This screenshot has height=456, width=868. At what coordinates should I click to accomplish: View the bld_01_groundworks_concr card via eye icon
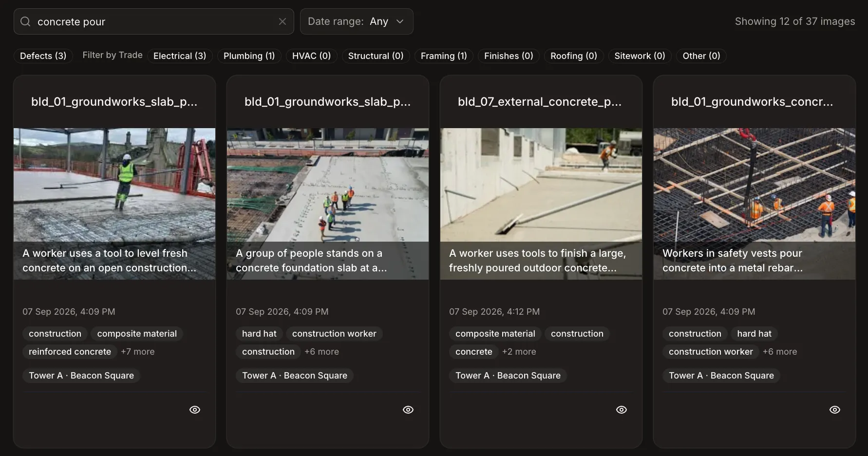[835, 410]
